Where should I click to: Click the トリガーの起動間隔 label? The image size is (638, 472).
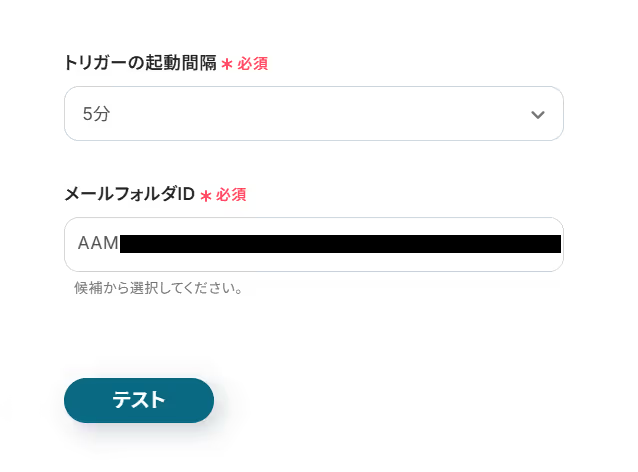coord(140,64)
